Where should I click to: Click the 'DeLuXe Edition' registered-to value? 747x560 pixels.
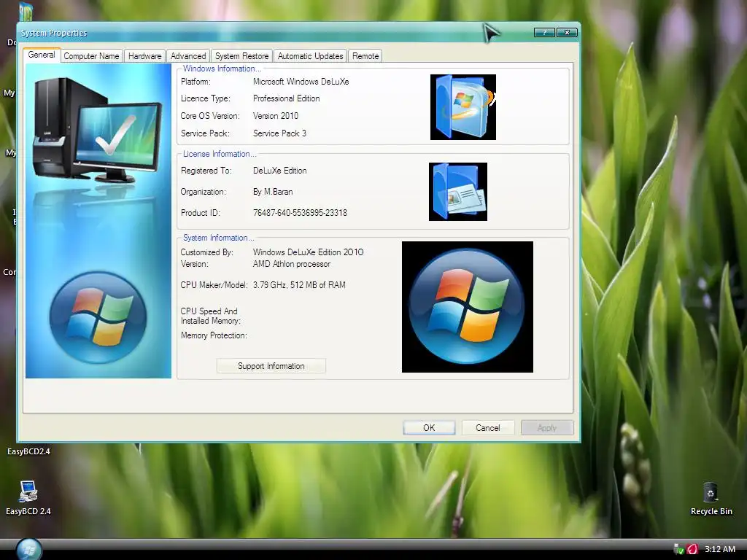pyautogui.click(x=279, y=171)
